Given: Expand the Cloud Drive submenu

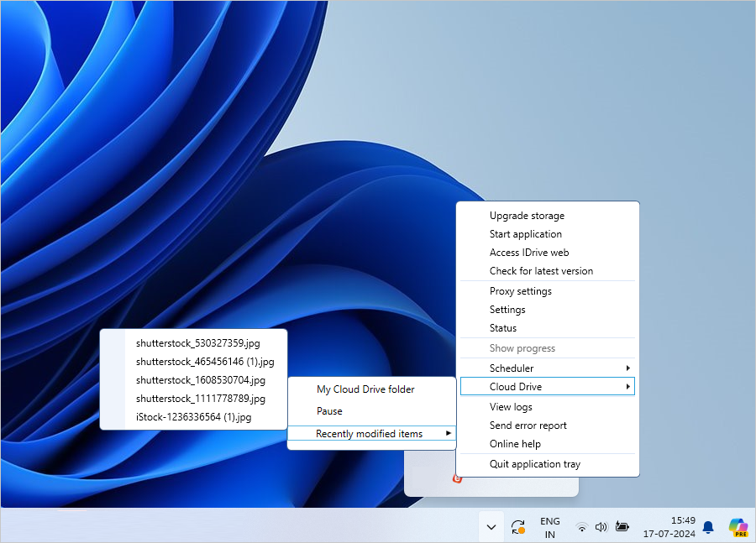Looking at the screenshot, I should coord(547,386).
